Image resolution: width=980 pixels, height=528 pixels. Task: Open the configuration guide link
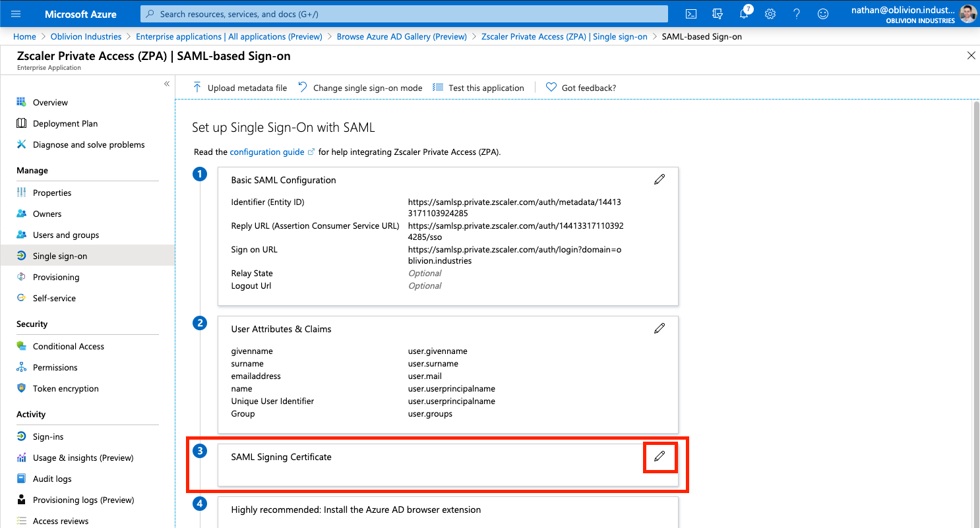point(267,152)
